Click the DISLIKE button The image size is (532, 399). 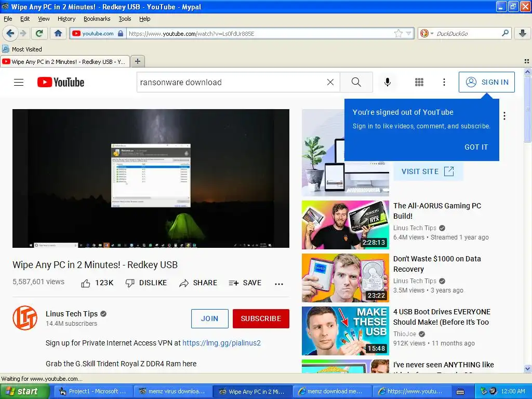point(146,283)
